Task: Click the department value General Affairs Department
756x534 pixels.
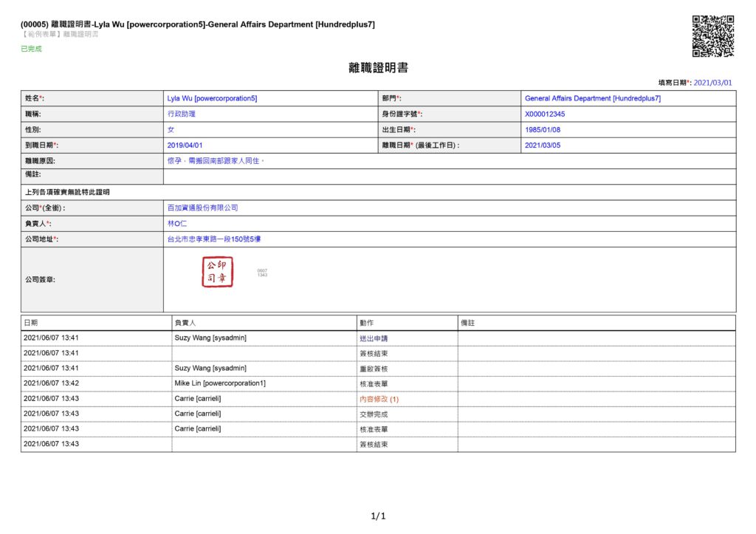Action: [x=592, y=98]
